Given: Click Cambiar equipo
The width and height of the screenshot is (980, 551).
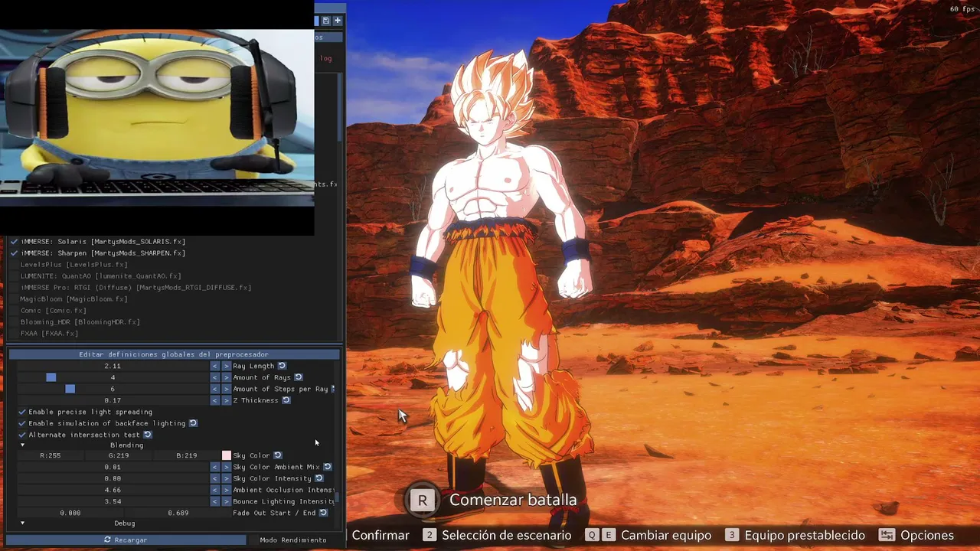Looking at the screenshot, I should 666,535.
